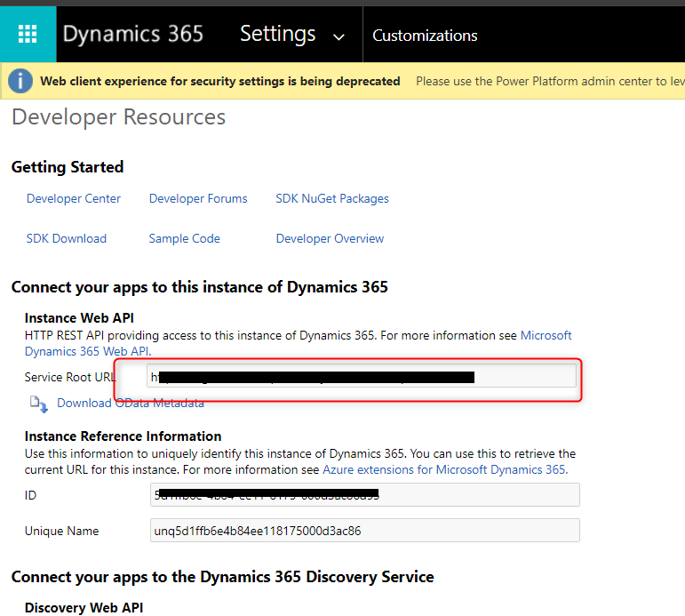
Task: Click the SDK Download link
Action: click(x=67, y=238)
